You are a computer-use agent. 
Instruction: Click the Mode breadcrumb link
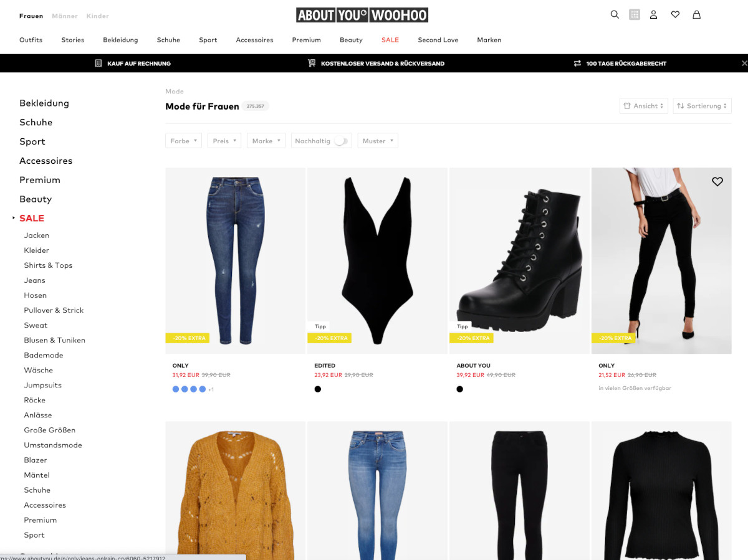[175, 92]
